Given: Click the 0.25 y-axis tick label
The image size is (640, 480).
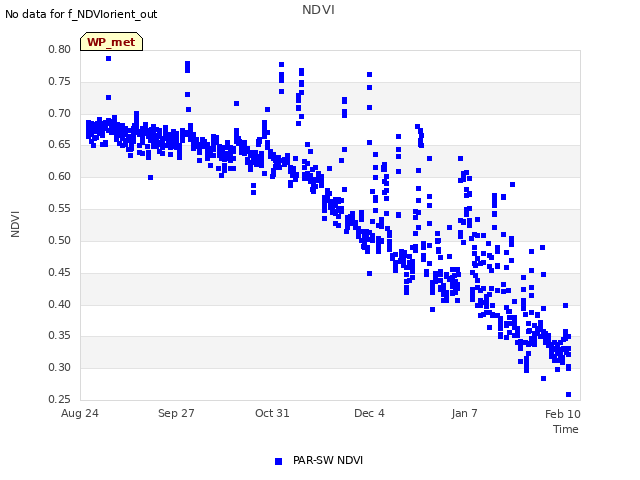Looking at the screenshot, I should (x=60, y=399).
